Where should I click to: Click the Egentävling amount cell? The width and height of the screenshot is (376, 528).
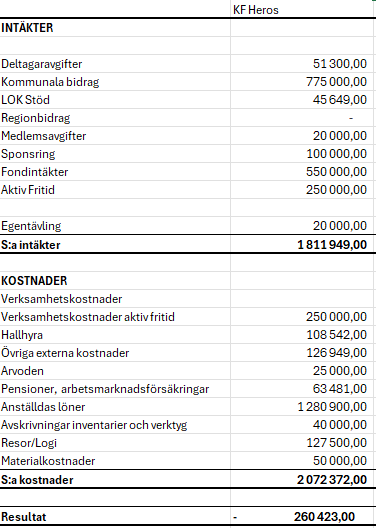302,226
